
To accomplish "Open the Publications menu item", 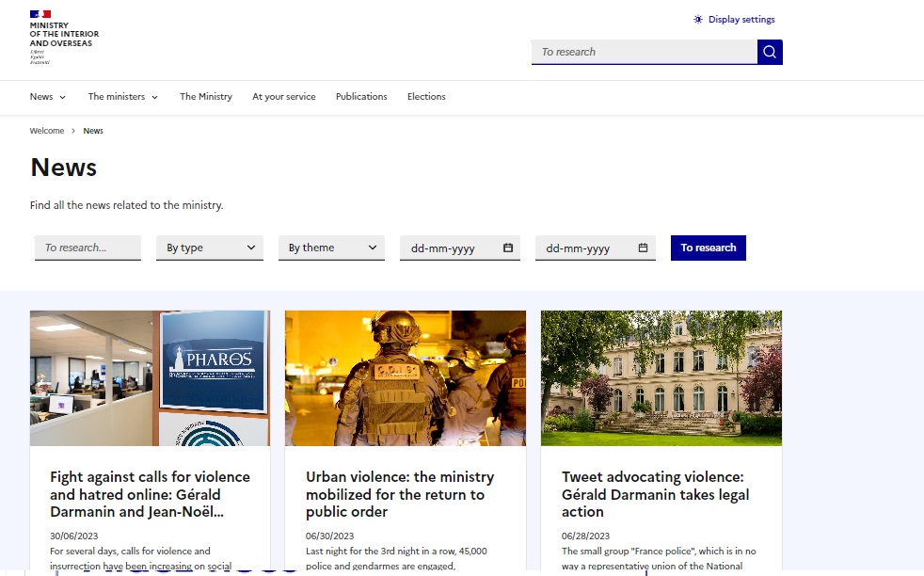I will [x=361, y=97].
